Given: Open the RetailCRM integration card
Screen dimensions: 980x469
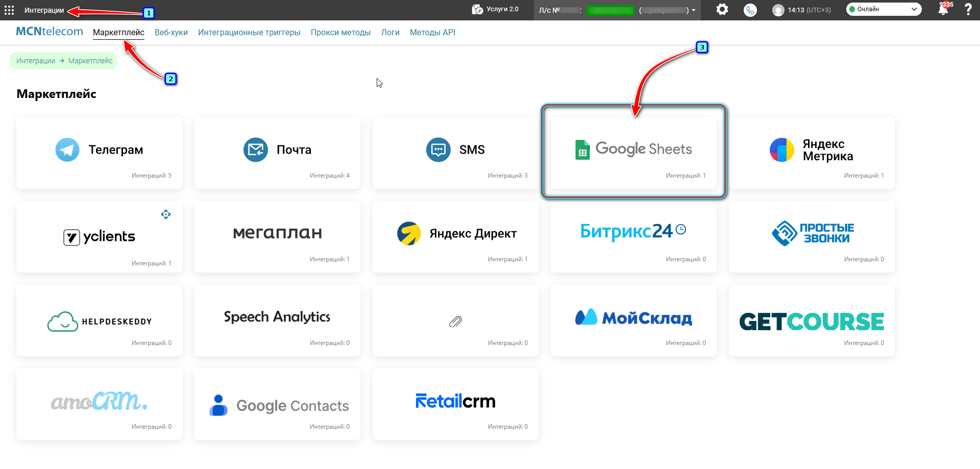Looking at the screenshot, I should (455, 404).
